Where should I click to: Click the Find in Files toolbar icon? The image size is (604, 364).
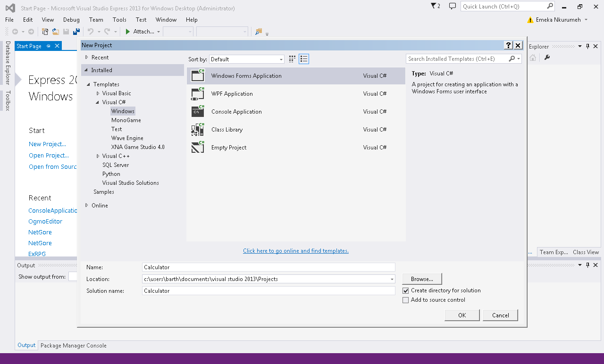pyautogui.click(x=258, y=32)
